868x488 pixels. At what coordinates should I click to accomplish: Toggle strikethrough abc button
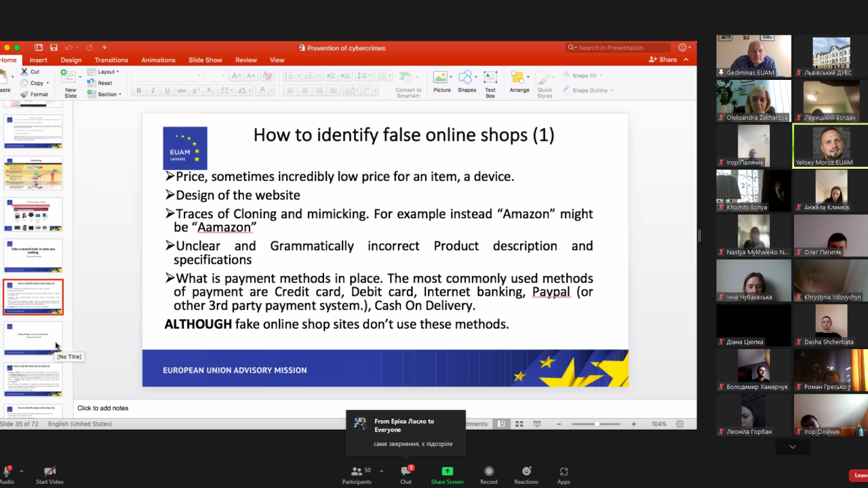coord(182,90)
